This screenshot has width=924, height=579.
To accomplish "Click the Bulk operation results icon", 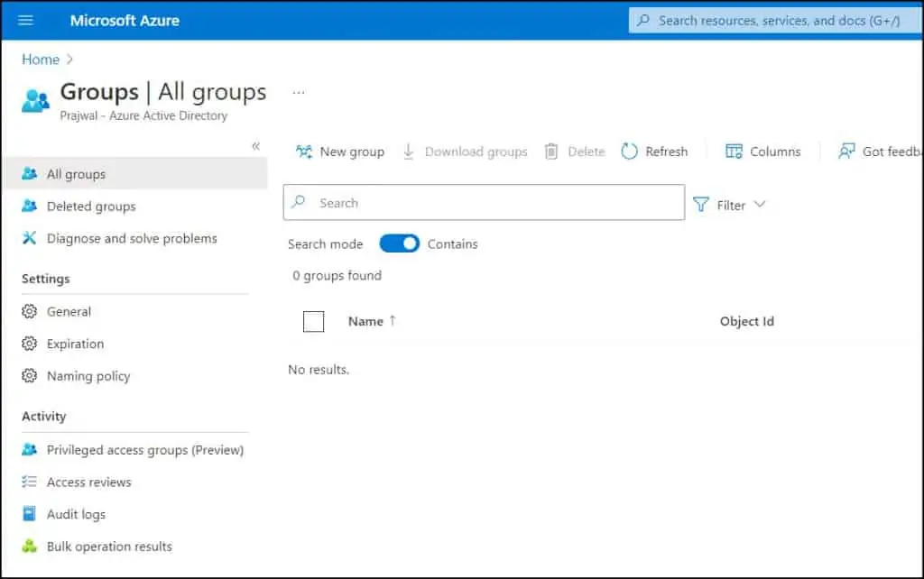I will 29,546.
